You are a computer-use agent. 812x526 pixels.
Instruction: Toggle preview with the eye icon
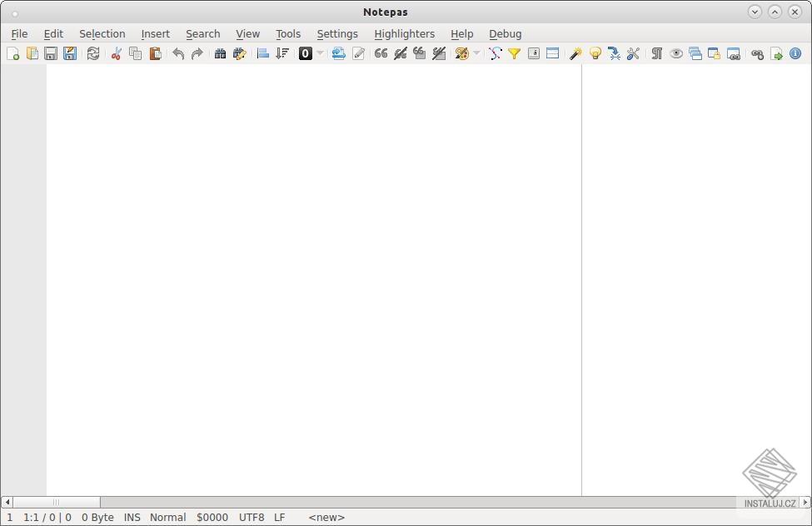coord(676,53)
